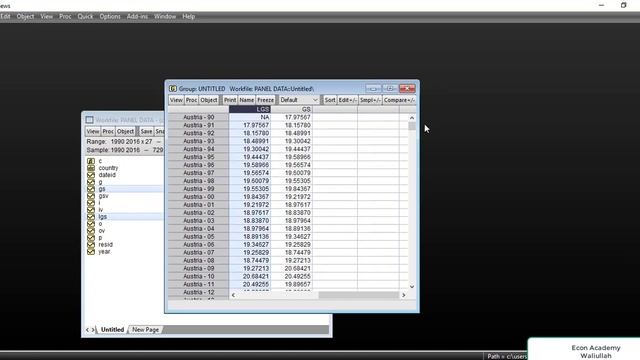Select the i series icon
The image size is (640, 360).
(x=91, y=203)
